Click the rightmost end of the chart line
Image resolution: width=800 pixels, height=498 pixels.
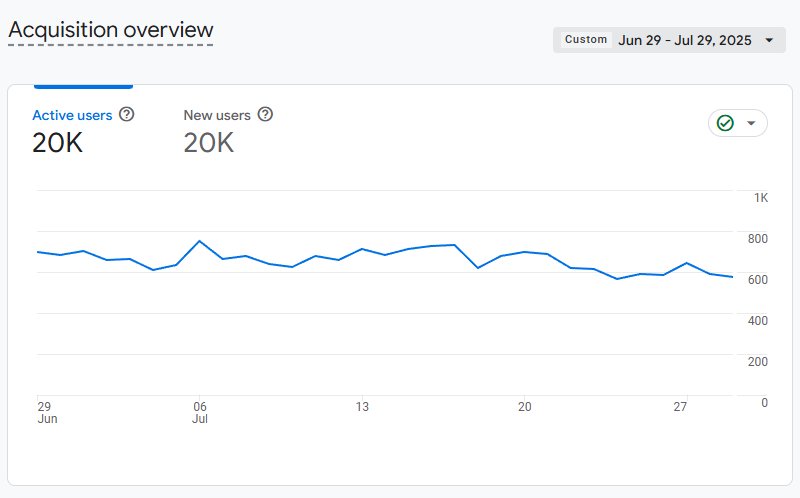point(732,277)
